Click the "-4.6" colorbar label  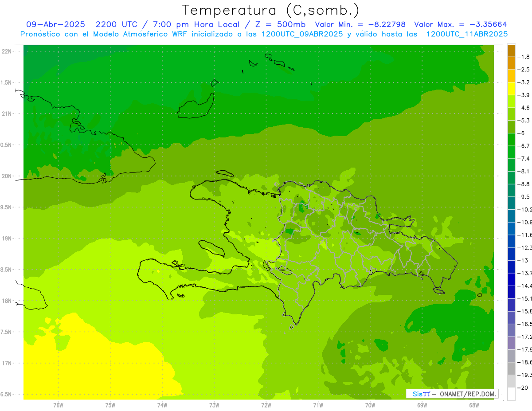point(524,108)
